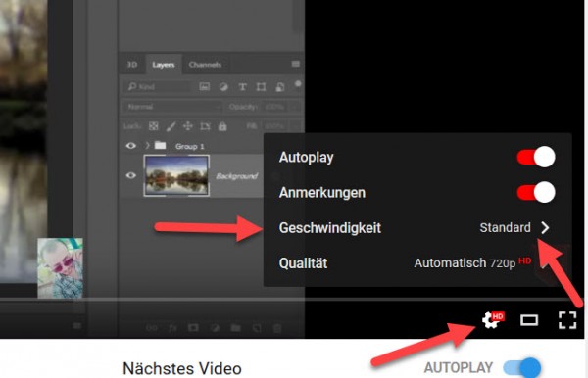Switch to the Channels tab

pos(205,65)
